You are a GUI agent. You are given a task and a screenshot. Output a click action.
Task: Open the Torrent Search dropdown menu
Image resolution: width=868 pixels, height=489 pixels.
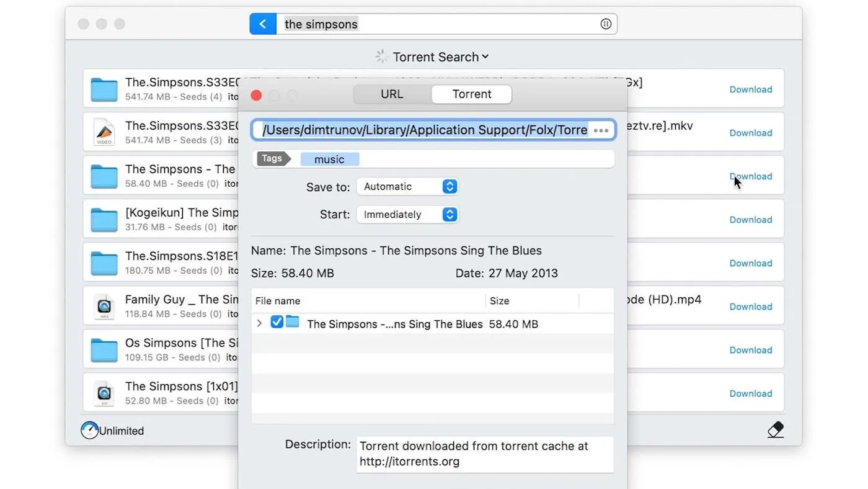440,57
